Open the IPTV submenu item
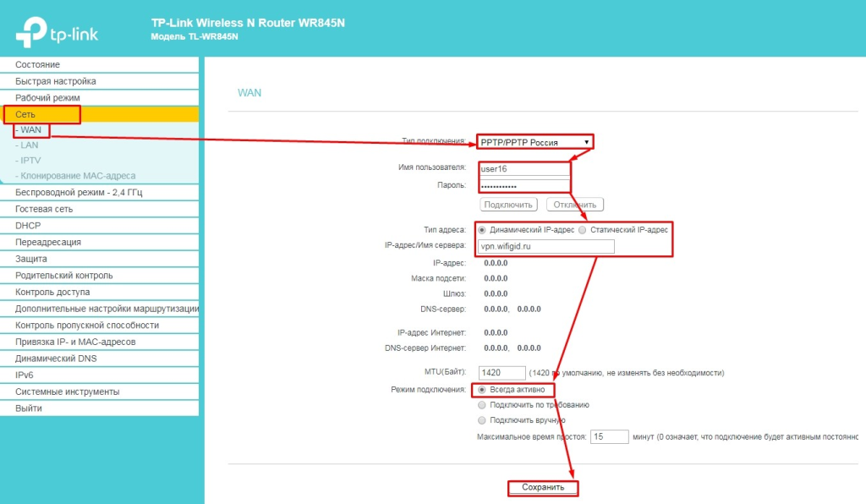Viewport: 866px width, 504px height. tap(30, 161)
